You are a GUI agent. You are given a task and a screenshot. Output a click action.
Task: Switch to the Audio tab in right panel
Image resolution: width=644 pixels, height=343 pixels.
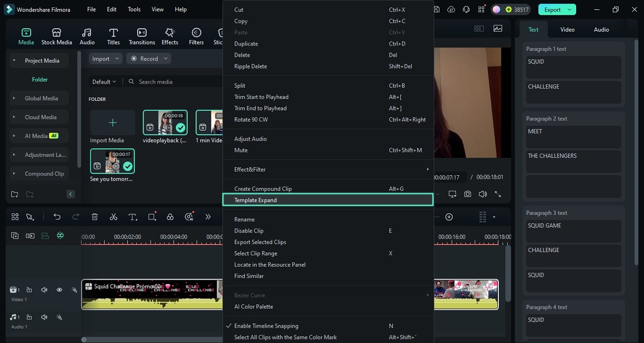(601, 30)
